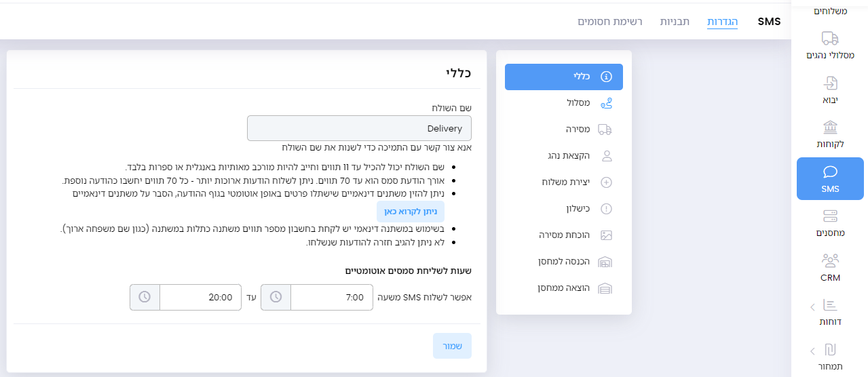Open the SMS chat bubble icon in sidebar

830,172
